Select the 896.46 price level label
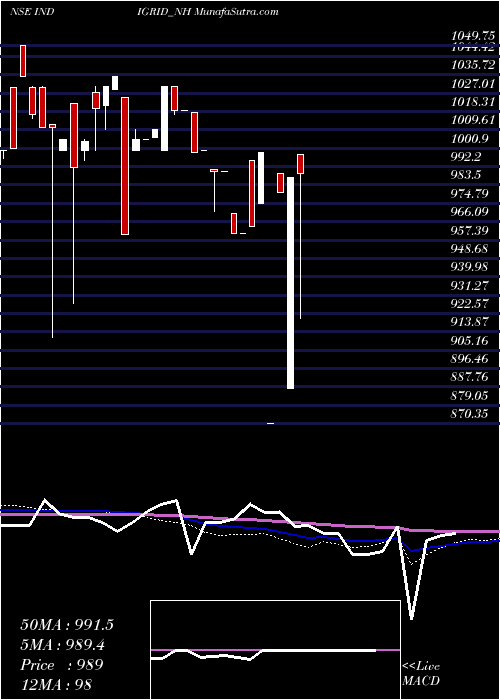This screenshot has width=500, height=700. click(x=469, y=358)
